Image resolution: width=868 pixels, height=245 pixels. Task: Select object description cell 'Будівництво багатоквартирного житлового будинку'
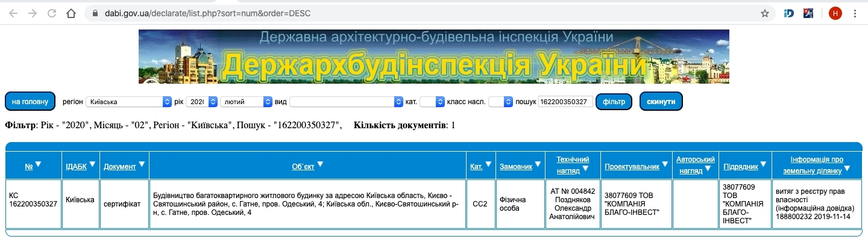[307, 204]
